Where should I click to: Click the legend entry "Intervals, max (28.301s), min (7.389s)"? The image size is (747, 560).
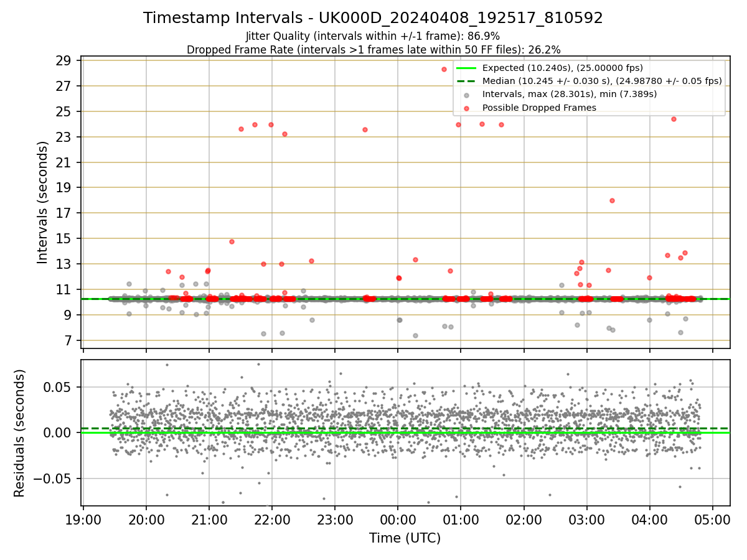click(570, 94)
